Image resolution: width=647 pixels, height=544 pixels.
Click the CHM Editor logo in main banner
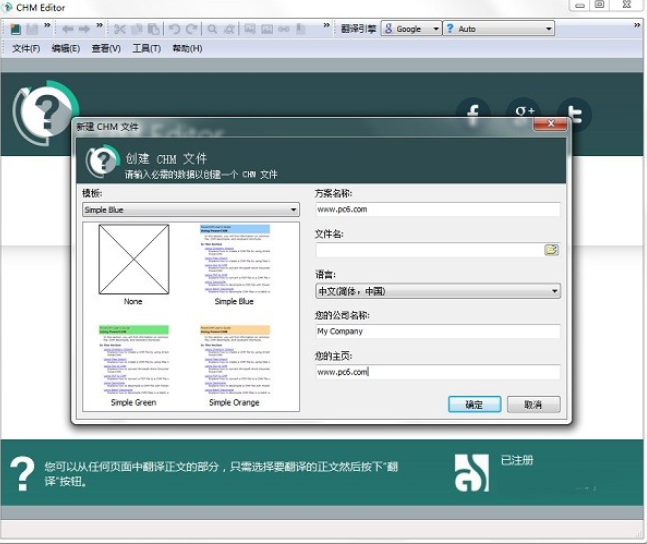coord(44,112)
